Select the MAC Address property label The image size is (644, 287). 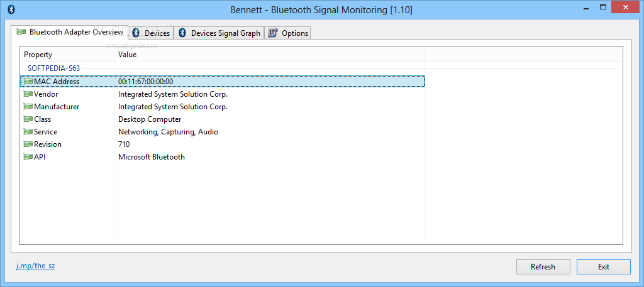coord(57,82)
